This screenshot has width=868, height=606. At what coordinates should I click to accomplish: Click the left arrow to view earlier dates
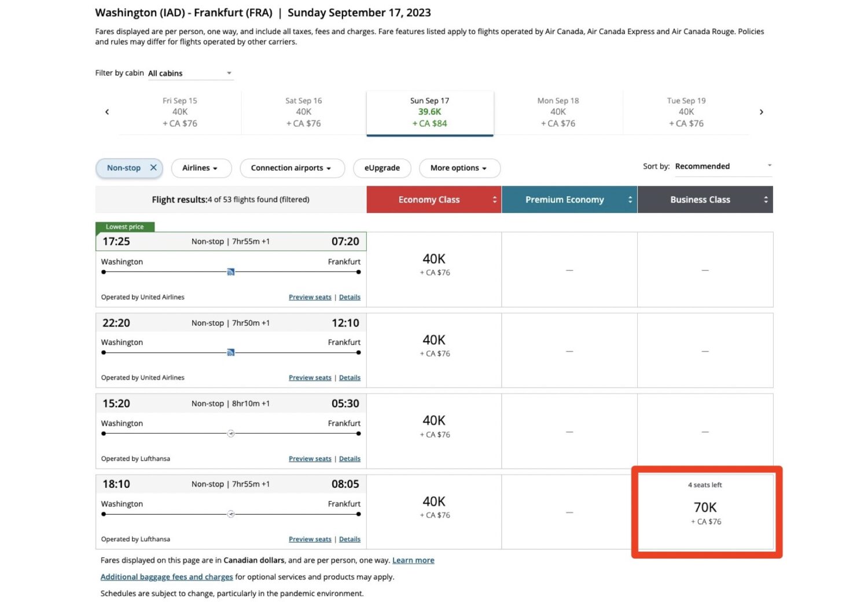(108, 112)
